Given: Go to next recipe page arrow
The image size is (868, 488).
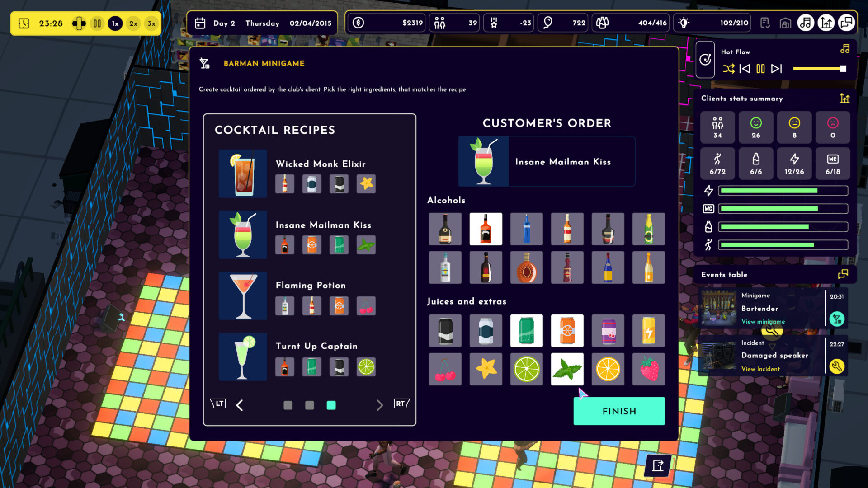Looking at the screenshot, I should [379, 405].
